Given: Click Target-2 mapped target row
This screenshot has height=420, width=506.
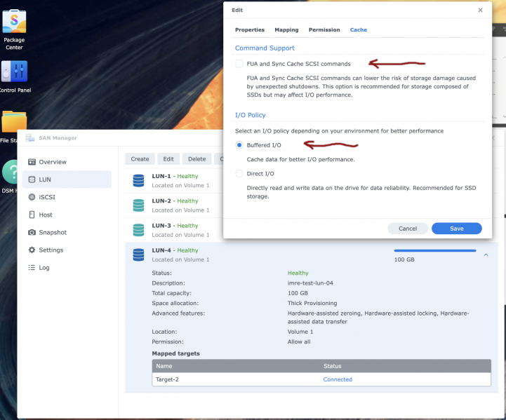Looking at the screenshot, I should [321, 379].
